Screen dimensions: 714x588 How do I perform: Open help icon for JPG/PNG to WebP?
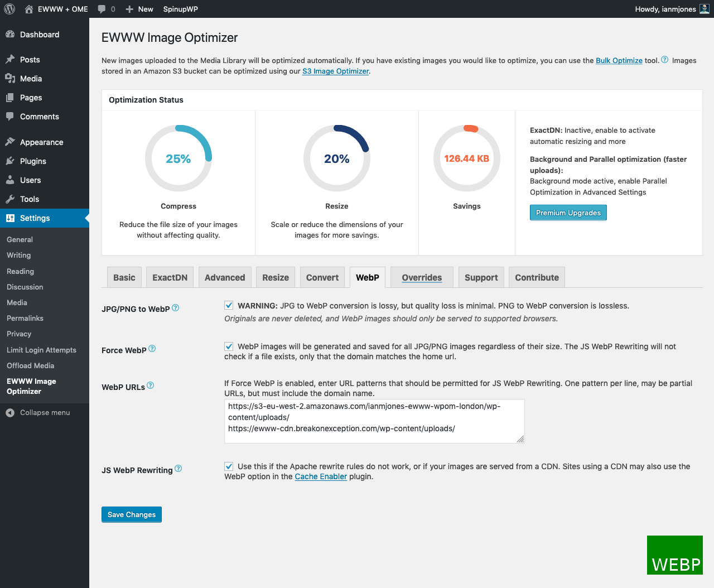(x=176, y=308)
